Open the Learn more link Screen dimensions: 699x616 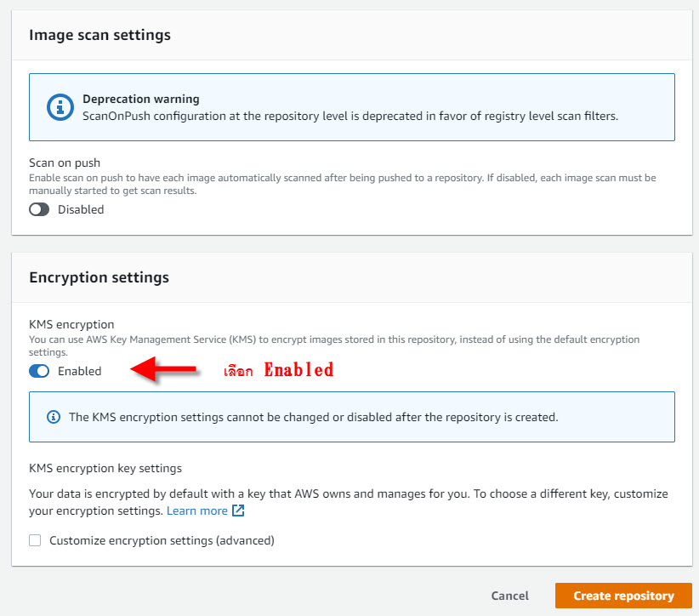click(197, 510)
